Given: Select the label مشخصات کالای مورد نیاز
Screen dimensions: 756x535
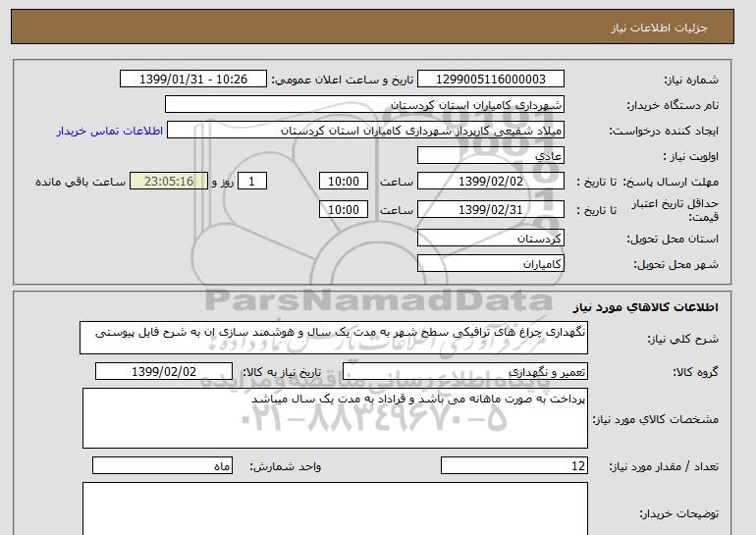Looking at the screenshot, I should [656, 419].
